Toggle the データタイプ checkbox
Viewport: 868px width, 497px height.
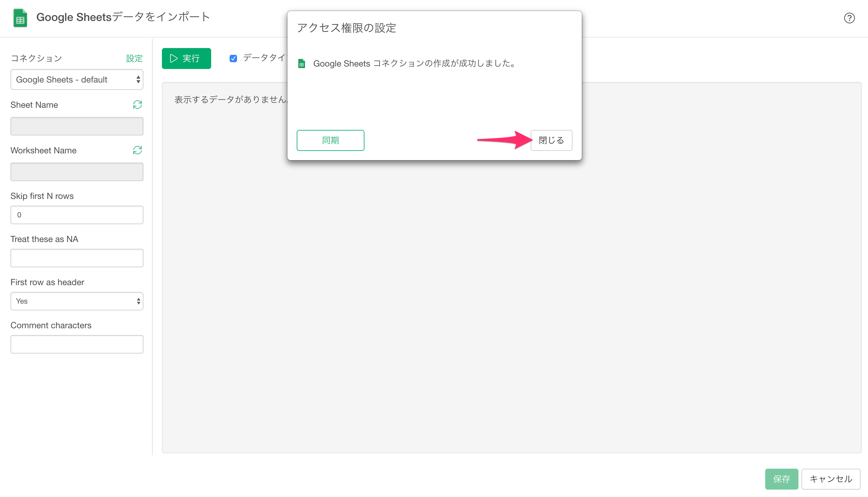click(x=233, y=59)
